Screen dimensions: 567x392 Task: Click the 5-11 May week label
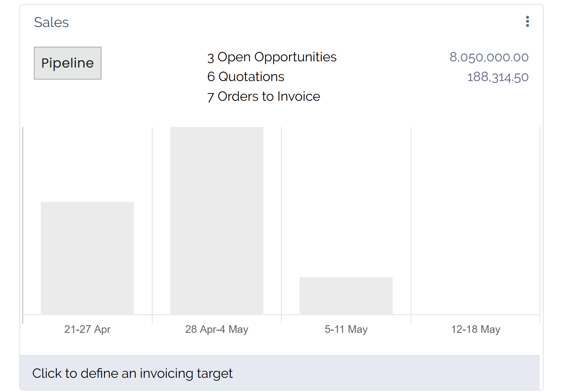[x=346, y=329]
